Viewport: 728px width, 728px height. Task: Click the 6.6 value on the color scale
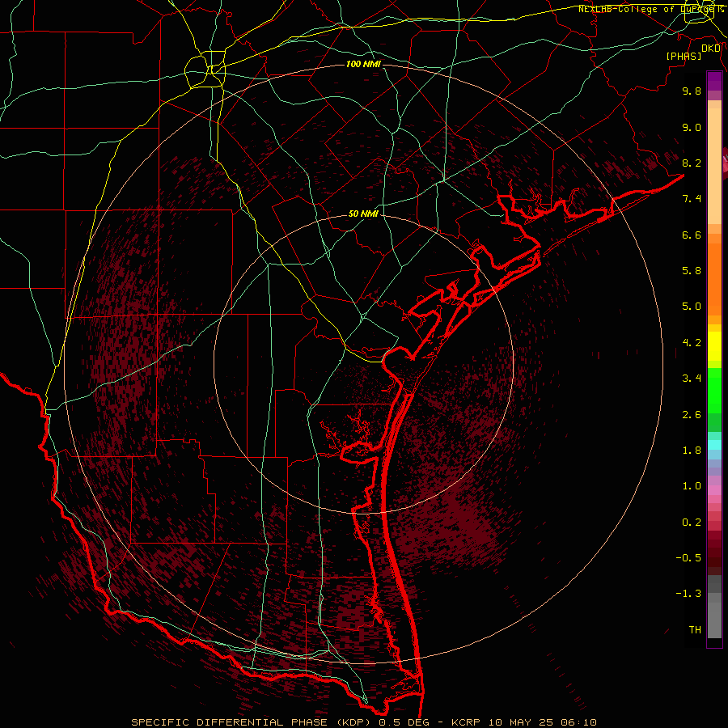692,235
